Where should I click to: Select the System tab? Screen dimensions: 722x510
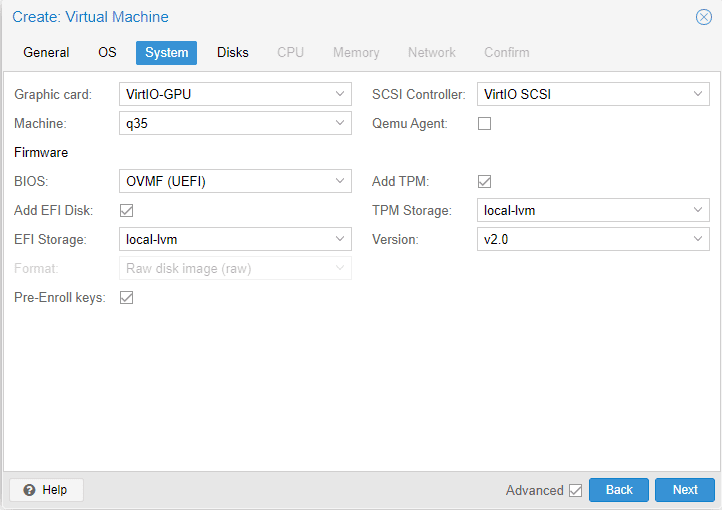point(166,52)
